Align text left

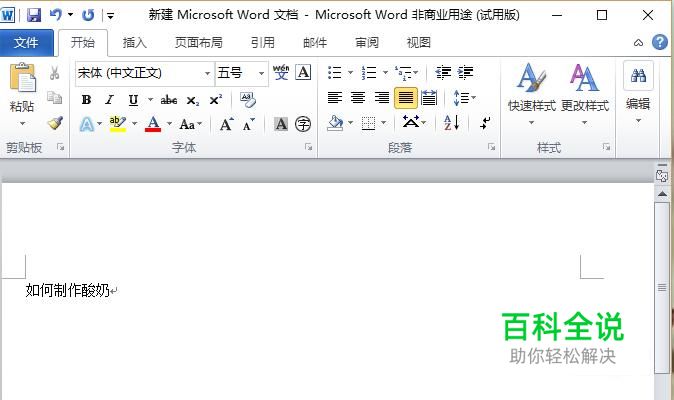coord(335,98)
